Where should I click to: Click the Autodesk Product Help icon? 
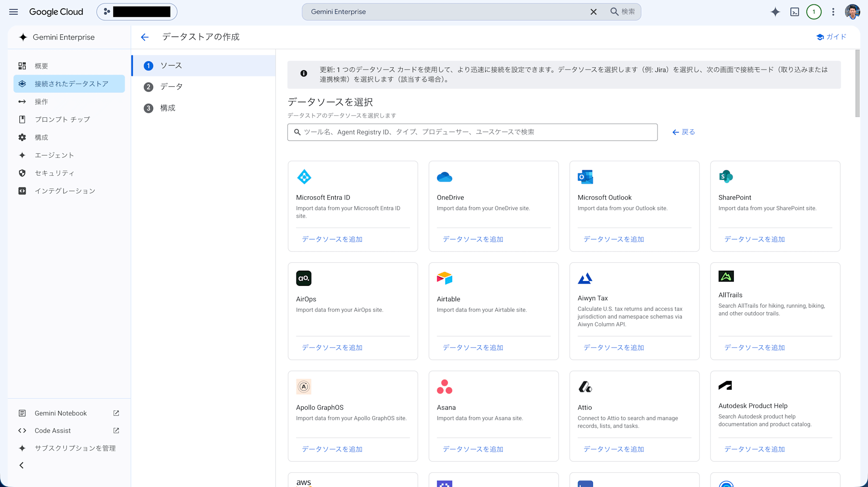[725, 385]
